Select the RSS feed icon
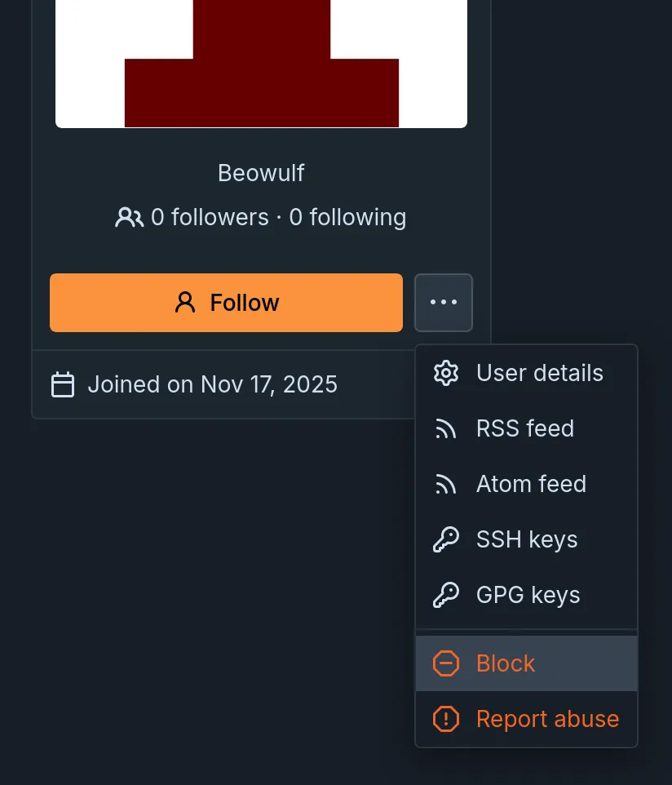 pos(446,428)
